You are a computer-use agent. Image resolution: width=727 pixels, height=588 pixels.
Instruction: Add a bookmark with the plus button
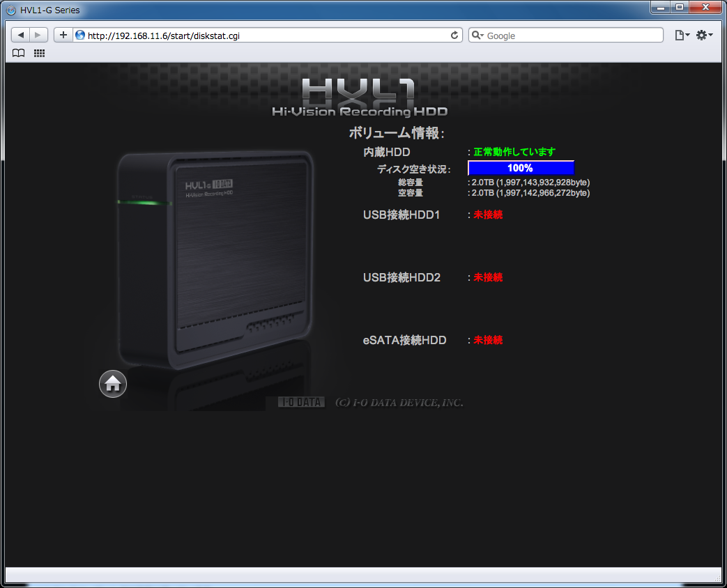click(63, 36)
